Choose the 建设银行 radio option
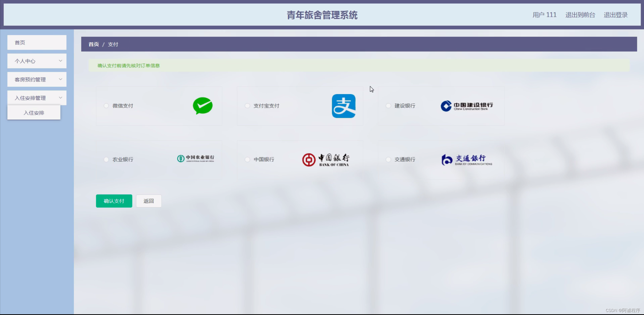 (x=388, y=106)
